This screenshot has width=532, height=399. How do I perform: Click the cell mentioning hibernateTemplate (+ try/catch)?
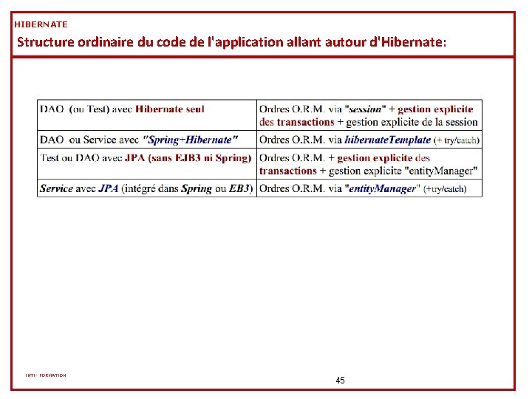pyautogui.click(x=369, y=140)
